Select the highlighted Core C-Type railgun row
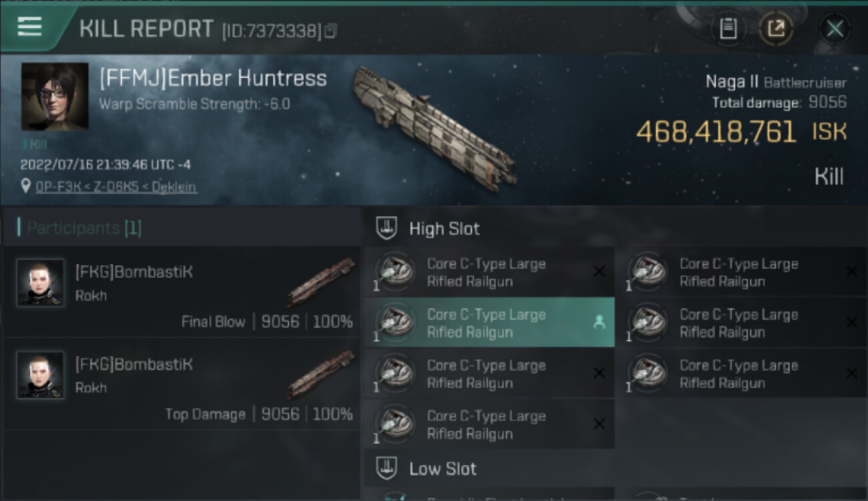868x501 pixels. click(486, 323)
